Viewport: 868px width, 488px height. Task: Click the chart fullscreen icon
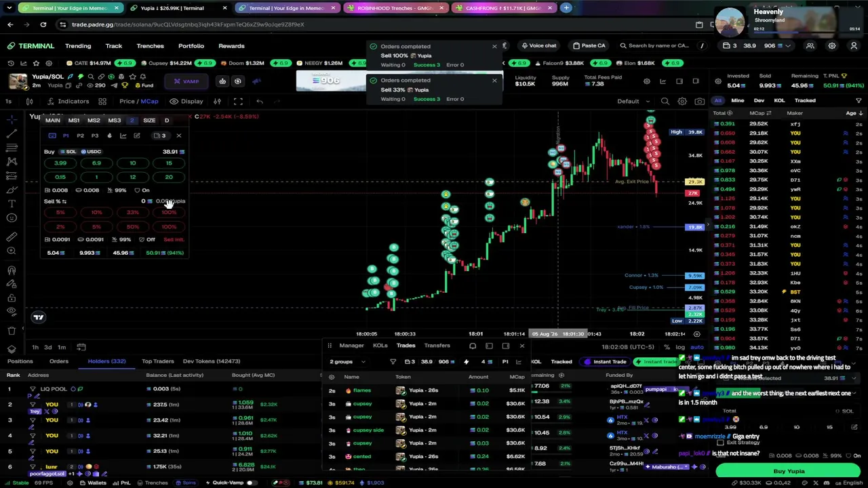point(238,102)
